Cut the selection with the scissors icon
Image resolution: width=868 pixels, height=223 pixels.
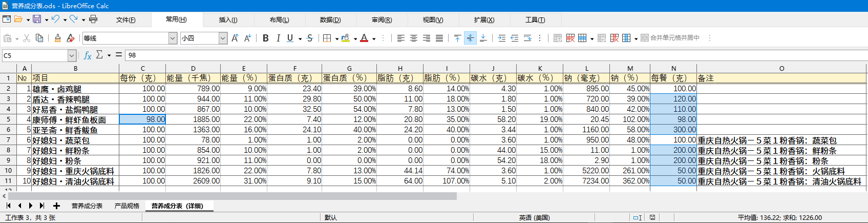[27, 38]
